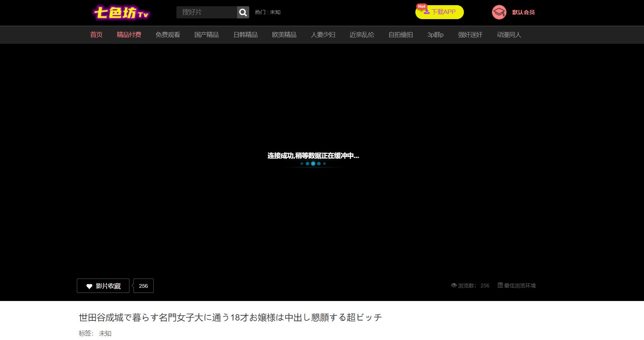Click the 最佳浏览环境 list icon

click(500, 285)
